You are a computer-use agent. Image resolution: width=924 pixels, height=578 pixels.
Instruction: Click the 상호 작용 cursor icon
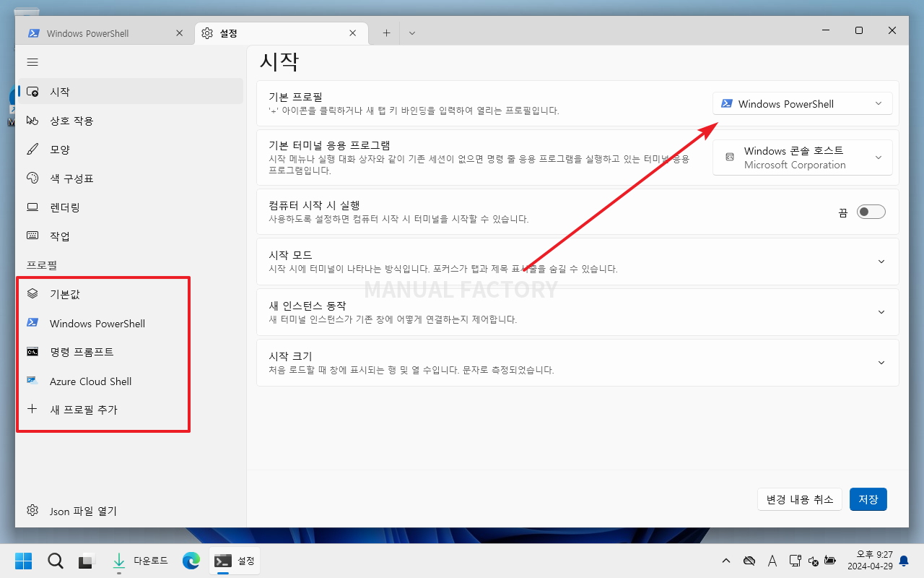click(x=32, y=121)
